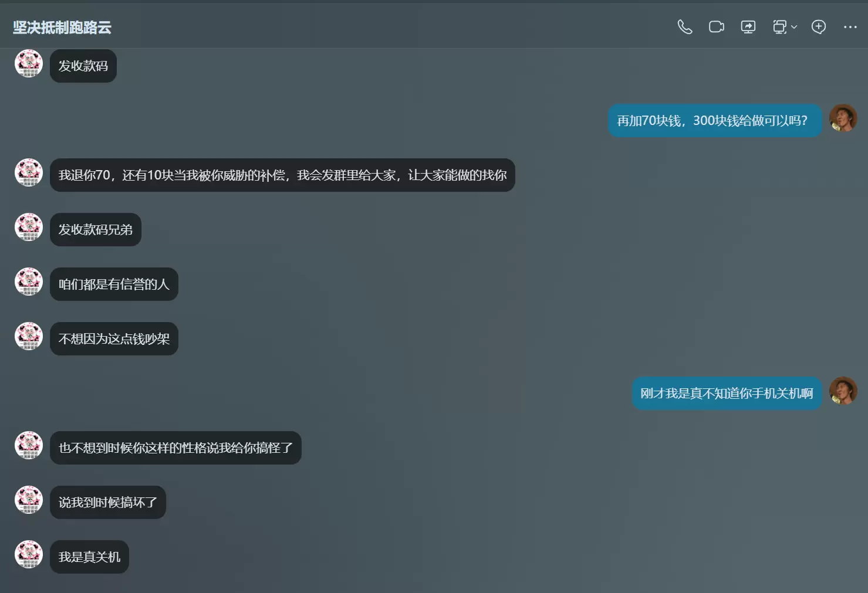
Task: Open the three-dots more options menu
Action: click(850, 27)
